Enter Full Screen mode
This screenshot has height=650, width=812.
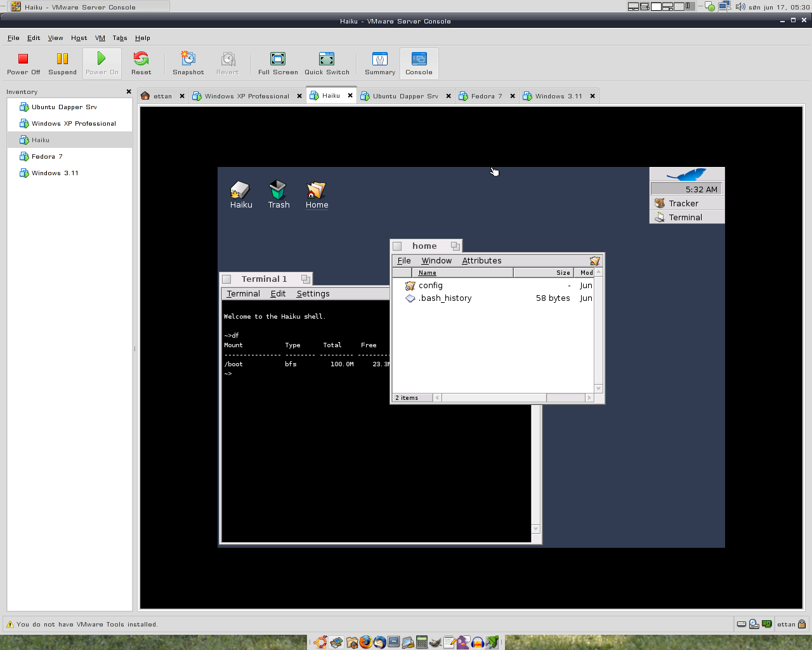click(278, 63)
